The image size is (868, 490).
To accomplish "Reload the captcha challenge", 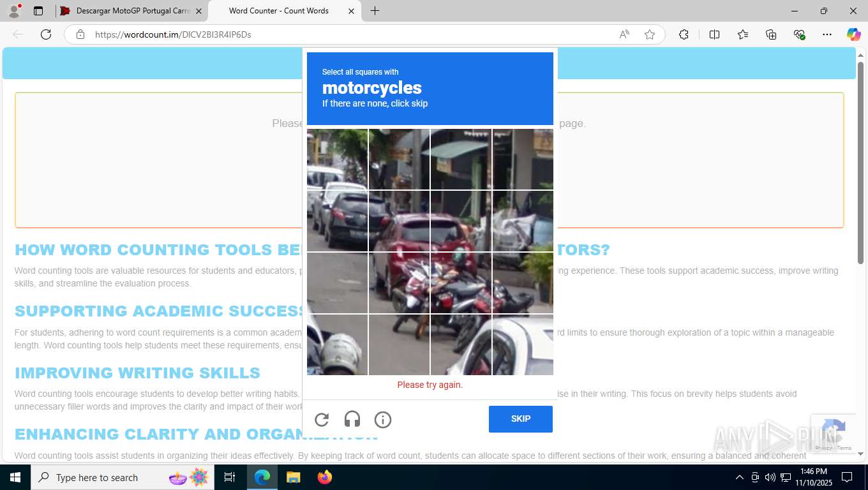I will [x=322, y=419].
